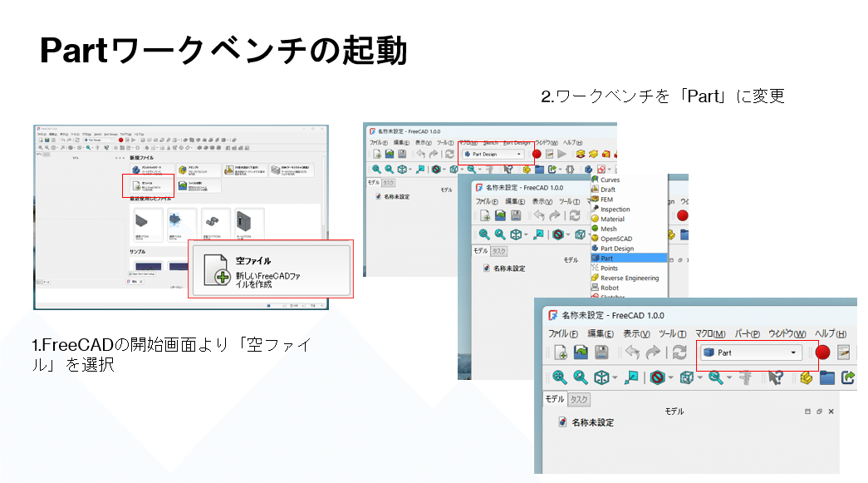Choose Draft in workbench list
Screen dimensions: 868x483
629,190
